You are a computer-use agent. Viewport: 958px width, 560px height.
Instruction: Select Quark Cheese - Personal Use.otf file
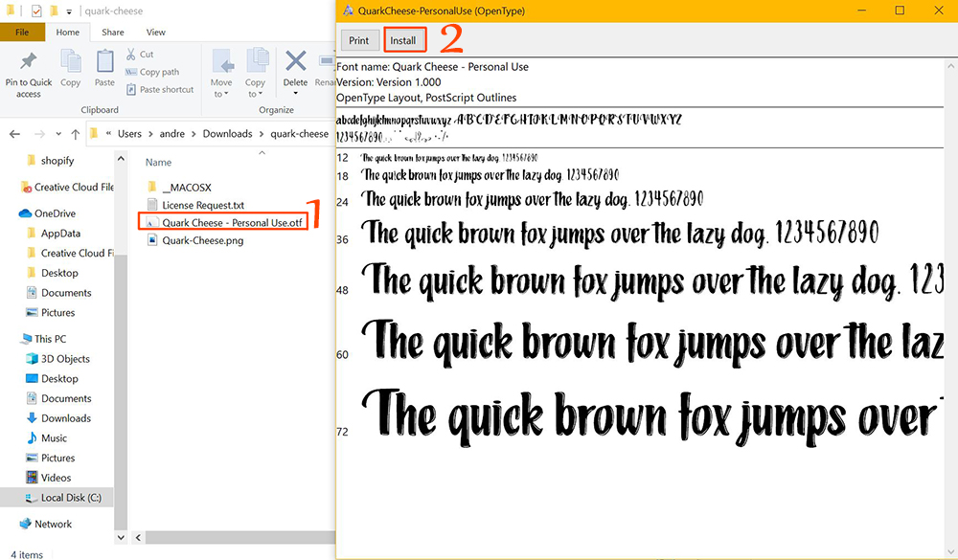(x=232, y=223)
